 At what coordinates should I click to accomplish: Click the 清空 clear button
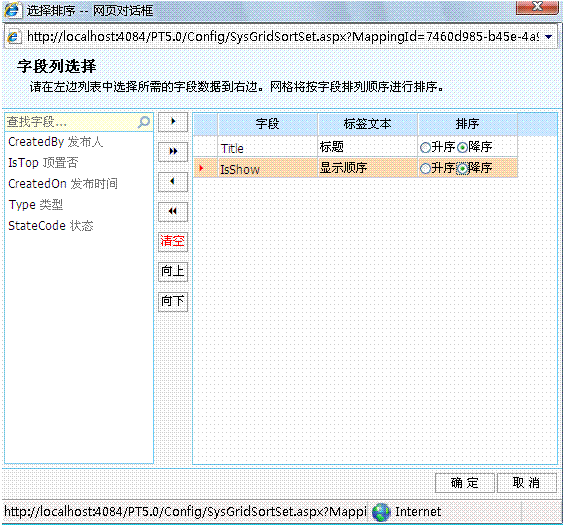pyautogui.click(x=173, y=241)
